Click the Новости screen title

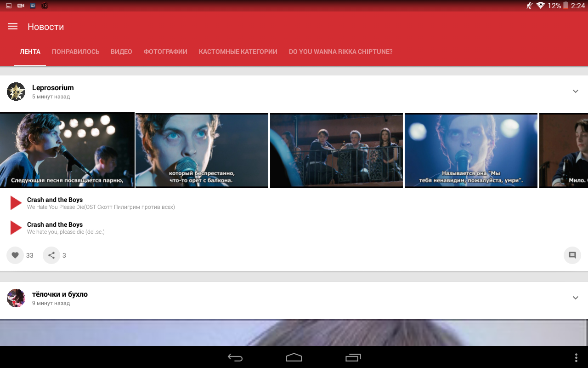coord(46,27)
